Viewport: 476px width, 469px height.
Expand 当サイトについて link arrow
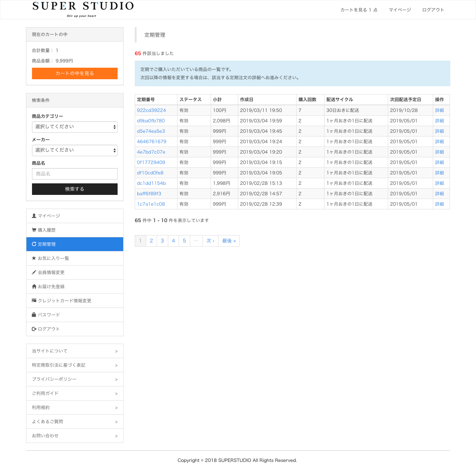[x=116, y=351]
